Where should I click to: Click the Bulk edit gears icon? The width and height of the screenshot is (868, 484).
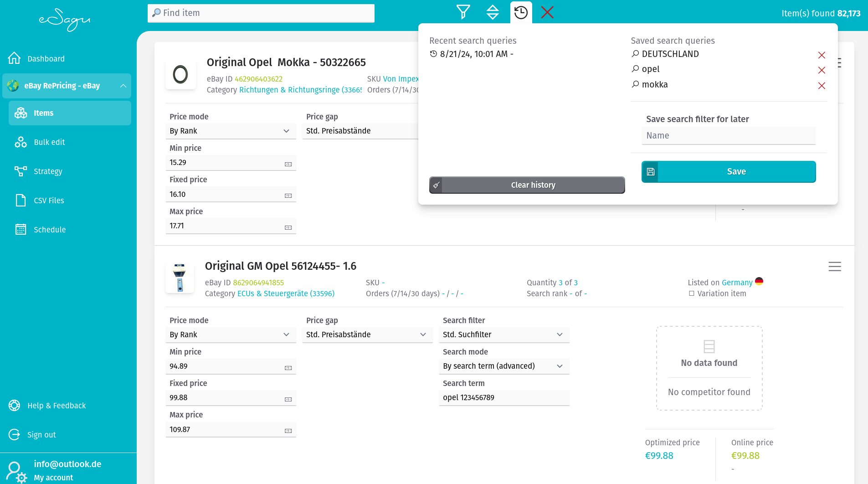pyautogui.click(x=21, y=142)
